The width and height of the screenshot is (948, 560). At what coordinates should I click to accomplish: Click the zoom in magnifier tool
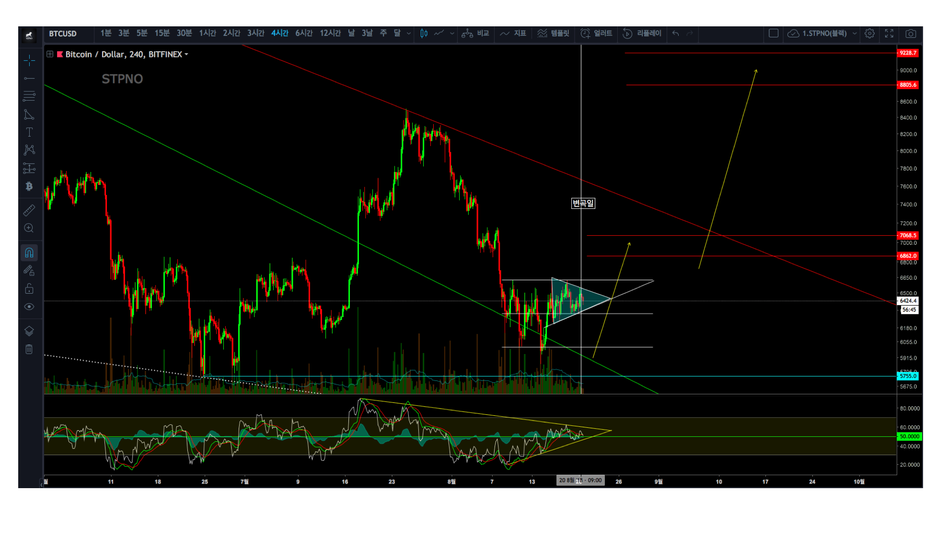pos(29,228)
